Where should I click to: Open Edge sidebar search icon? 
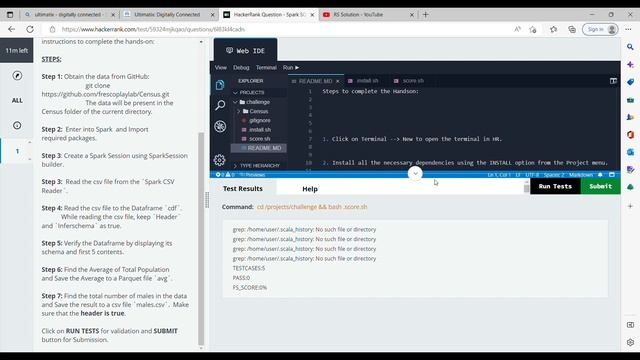click(x=631, y=47)
